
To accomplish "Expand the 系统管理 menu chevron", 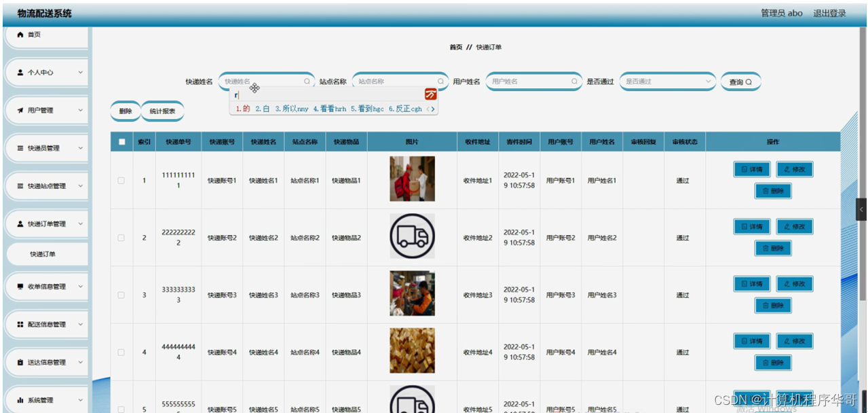I will (80, 400).
